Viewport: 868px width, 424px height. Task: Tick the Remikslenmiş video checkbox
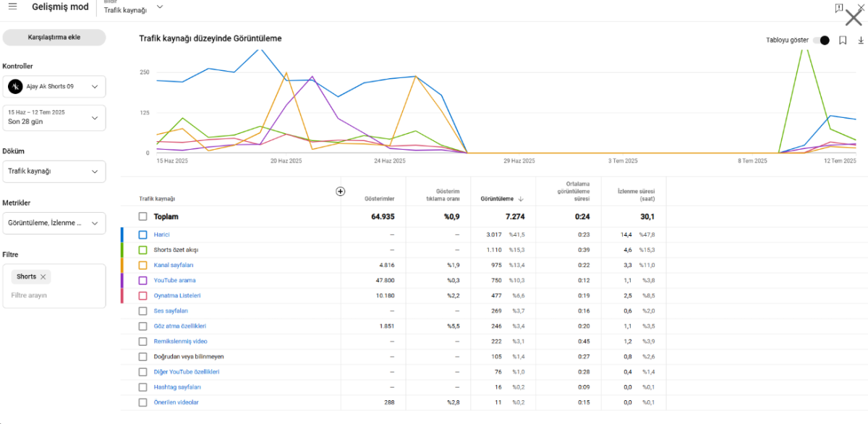tap(142, 341)
